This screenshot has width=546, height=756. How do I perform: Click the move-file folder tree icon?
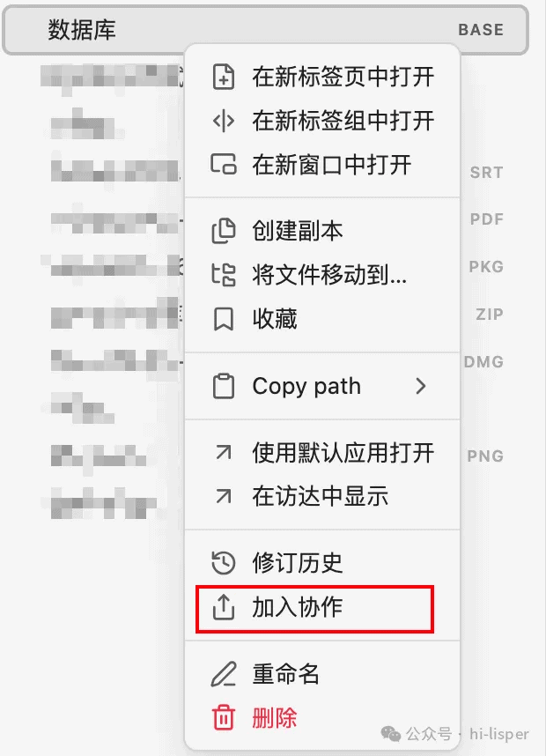[224, 275]
